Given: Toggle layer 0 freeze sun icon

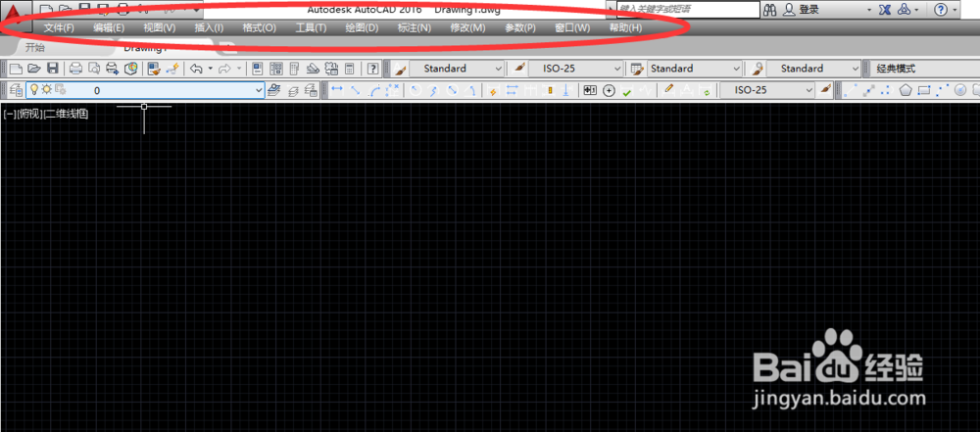Looking at the screenshot, I should point(47,89).
